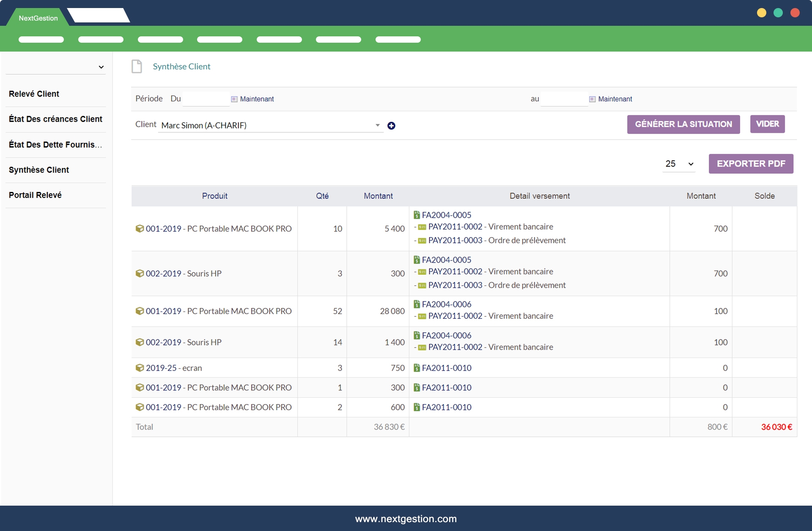Screen dimensions: 812x531
Task: Open the Client dropdown arrow
Action: pos(377,125)
